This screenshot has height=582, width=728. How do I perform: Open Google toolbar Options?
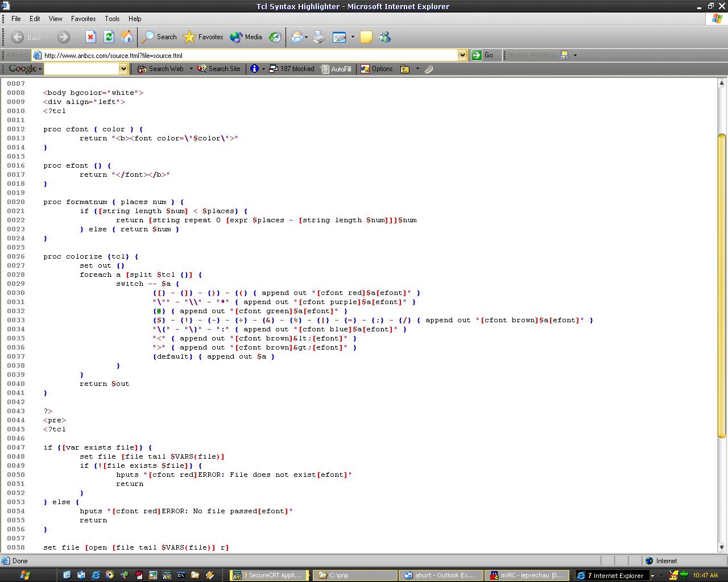(x=377, y=69)
